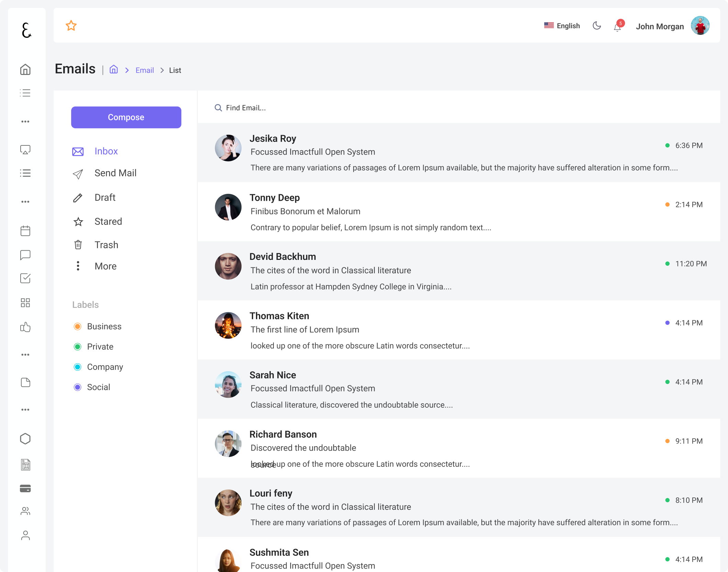Open Sarah Nice's email
Screen dimensions: 728x572
point(459,389)
